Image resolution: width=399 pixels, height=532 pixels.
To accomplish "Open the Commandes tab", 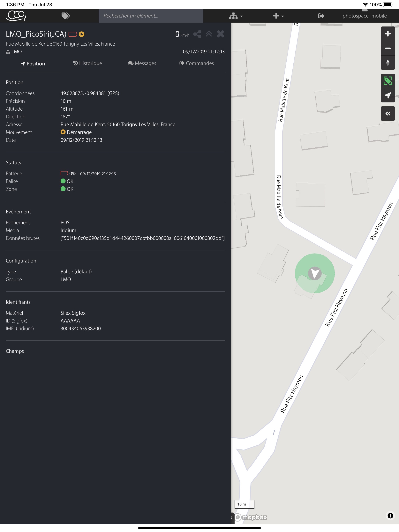I will coord(197,63).
